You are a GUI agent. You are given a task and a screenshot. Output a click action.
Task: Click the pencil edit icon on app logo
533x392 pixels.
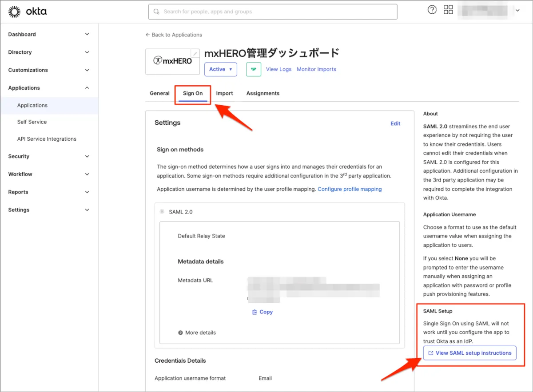(195, 54)
